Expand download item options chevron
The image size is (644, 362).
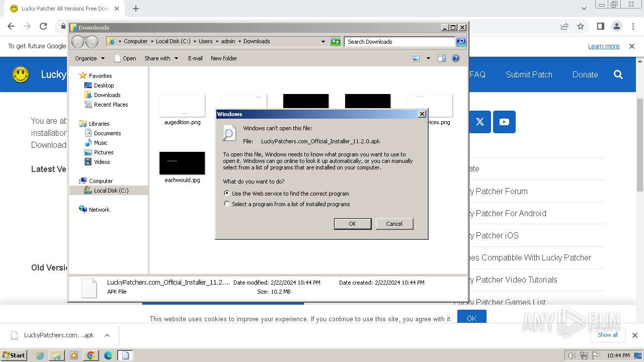(107, 335)
